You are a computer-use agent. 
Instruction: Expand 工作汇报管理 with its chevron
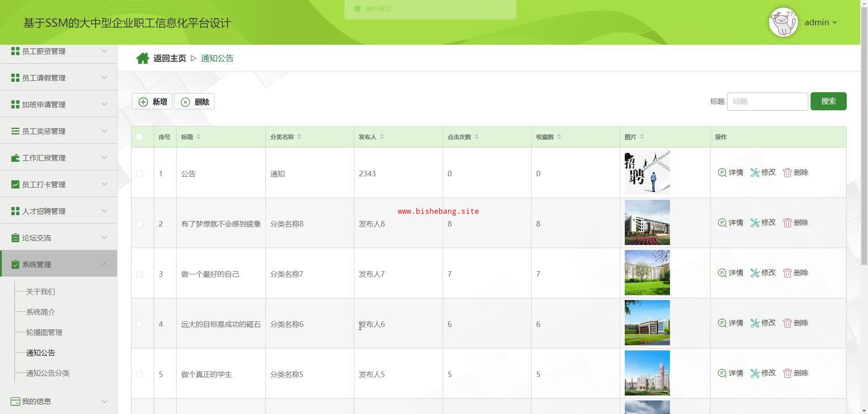[x=104, y=157]
